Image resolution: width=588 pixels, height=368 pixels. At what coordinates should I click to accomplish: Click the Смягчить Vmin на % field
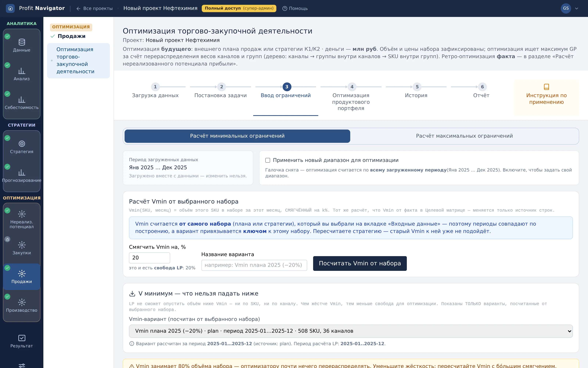tap(149, 258)
